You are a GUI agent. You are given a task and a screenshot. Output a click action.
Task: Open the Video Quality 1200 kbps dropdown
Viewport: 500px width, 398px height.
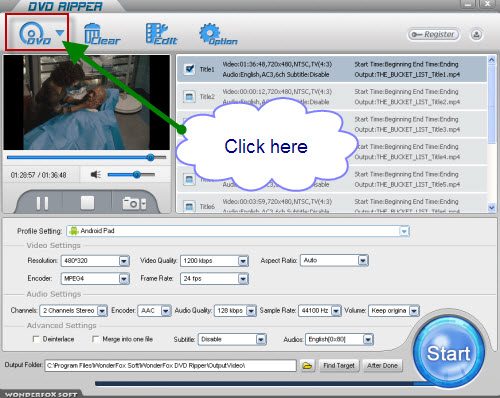tap(214, 261)
